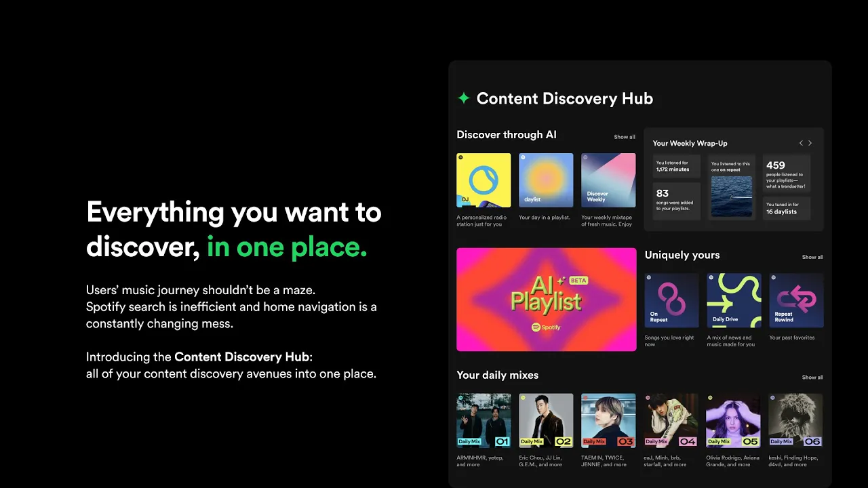
Task: Show all in Discover through AI
Action: point(625,137)
